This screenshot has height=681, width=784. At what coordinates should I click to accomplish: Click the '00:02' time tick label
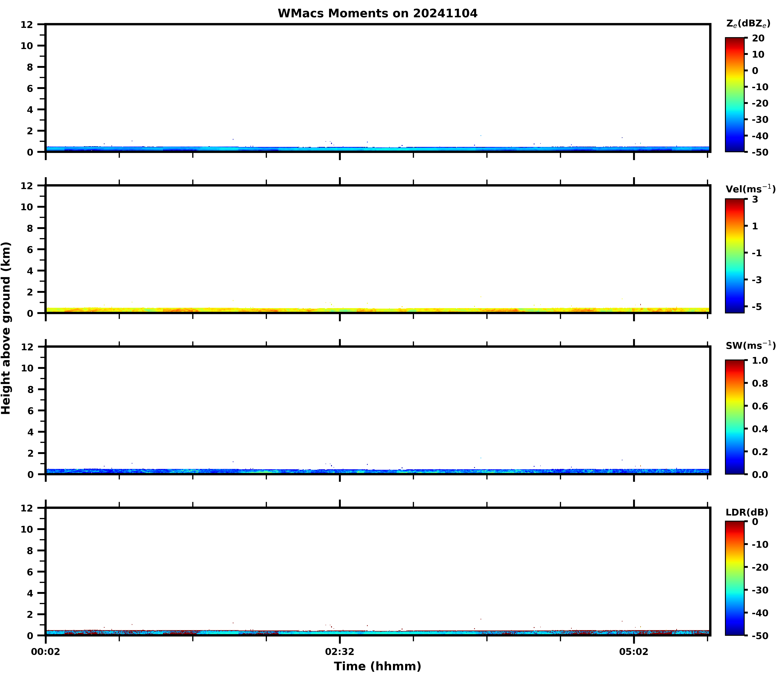(x=46, y=652)
